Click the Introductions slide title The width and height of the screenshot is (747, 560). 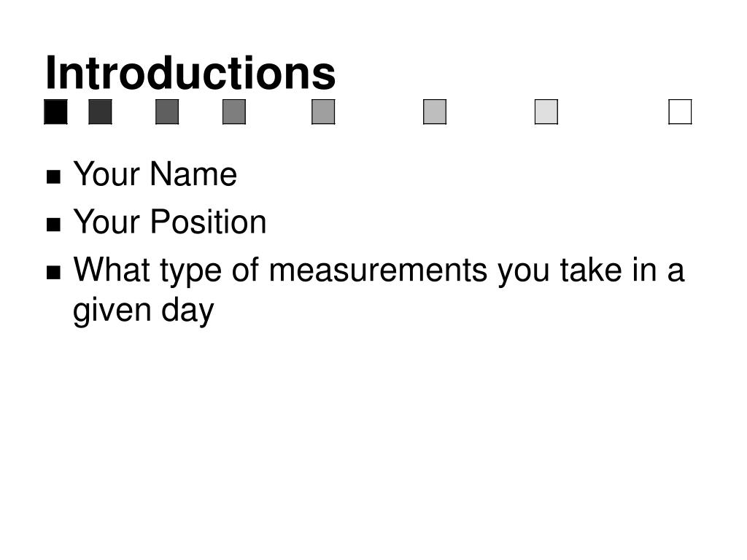coord(190,73)
